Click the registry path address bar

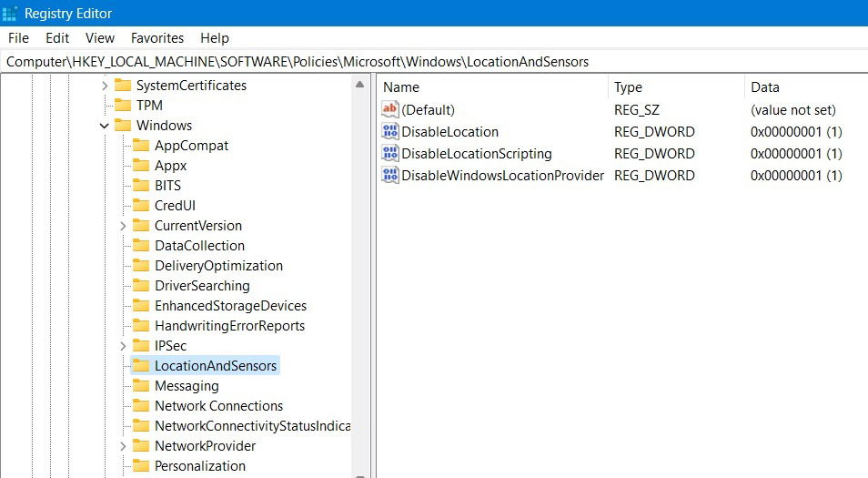[x=434, y=62]
